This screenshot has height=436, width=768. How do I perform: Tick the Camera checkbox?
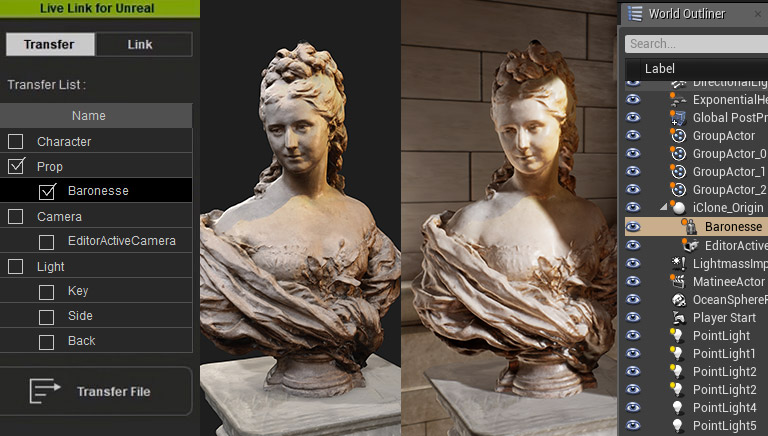tap(16, 217)
